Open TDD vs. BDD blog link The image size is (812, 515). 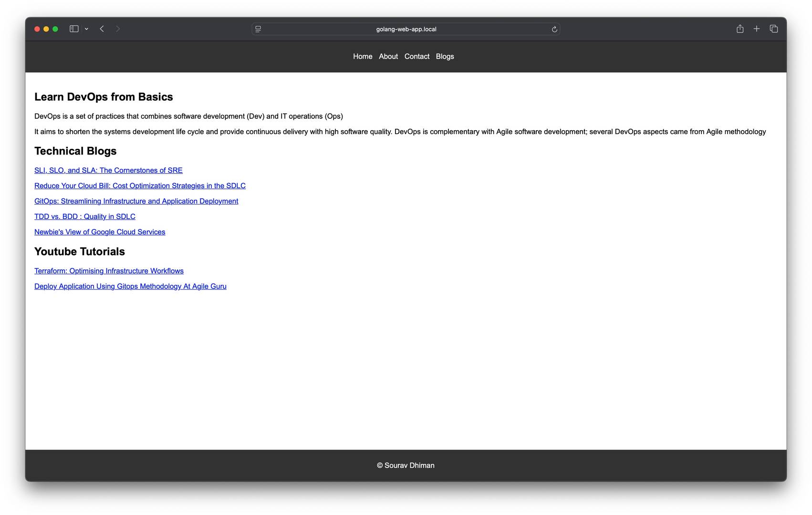[85, 216]
